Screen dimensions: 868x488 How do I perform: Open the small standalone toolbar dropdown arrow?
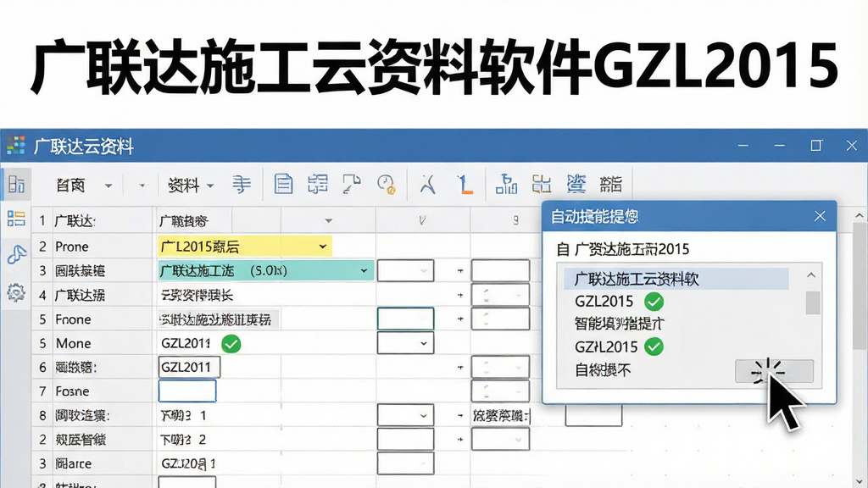point(142,186)
